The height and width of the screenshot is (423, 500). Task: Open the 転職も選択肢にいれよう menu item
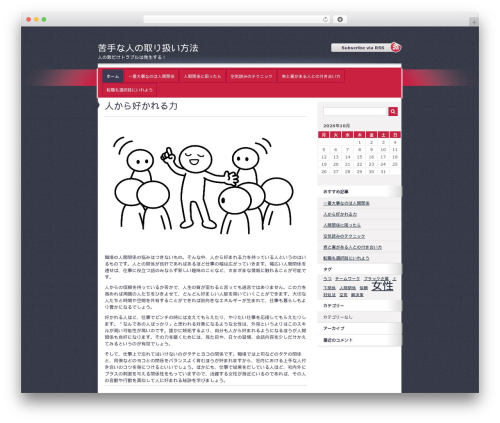(129, 90)
